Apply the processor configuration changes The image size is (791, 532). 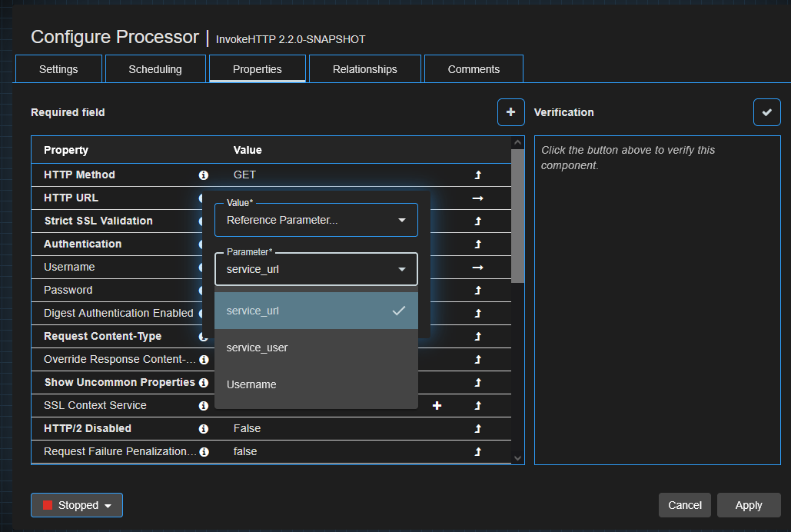click(748, 505)
